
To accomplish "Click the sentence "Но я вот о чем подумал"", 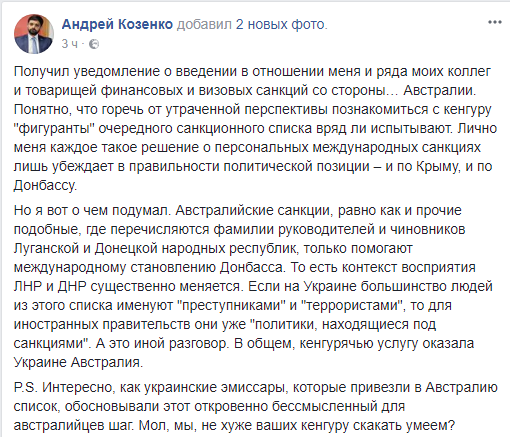I will coord(92,210).
